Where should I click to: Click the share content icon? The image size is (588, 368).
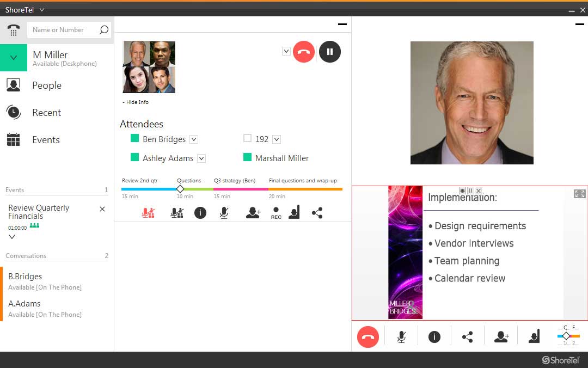tap(317, 213)
